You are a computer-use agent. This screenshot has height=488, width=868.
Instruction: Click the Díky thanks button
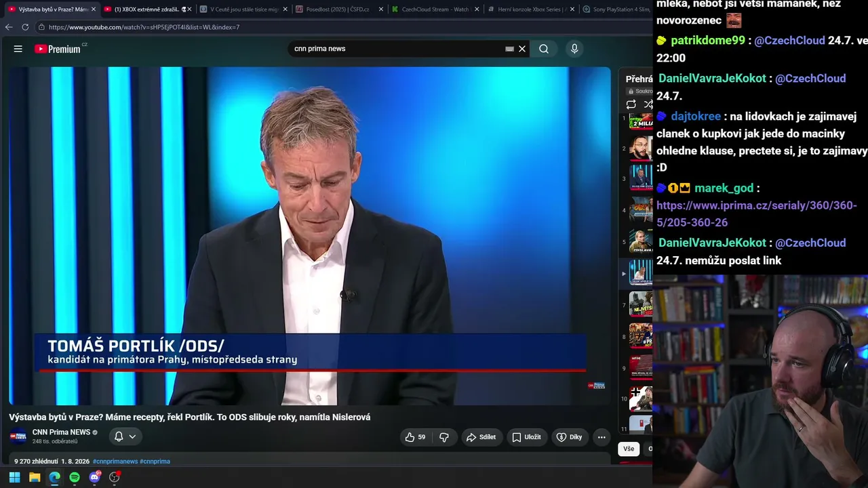click(x=570, y=437)
